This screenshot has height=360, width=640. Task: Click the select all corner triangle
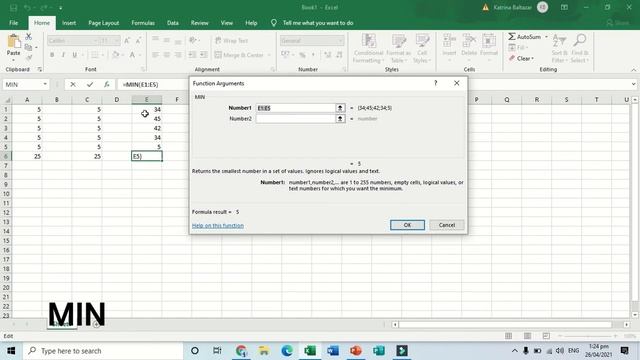(7, 100)
